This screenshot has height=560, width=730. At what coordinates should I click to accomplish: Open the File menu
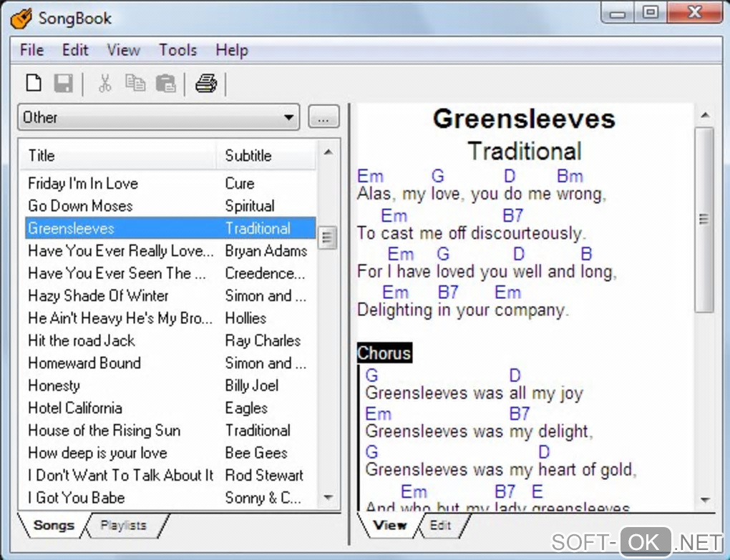pyautogui.click(x=31, y=50)
